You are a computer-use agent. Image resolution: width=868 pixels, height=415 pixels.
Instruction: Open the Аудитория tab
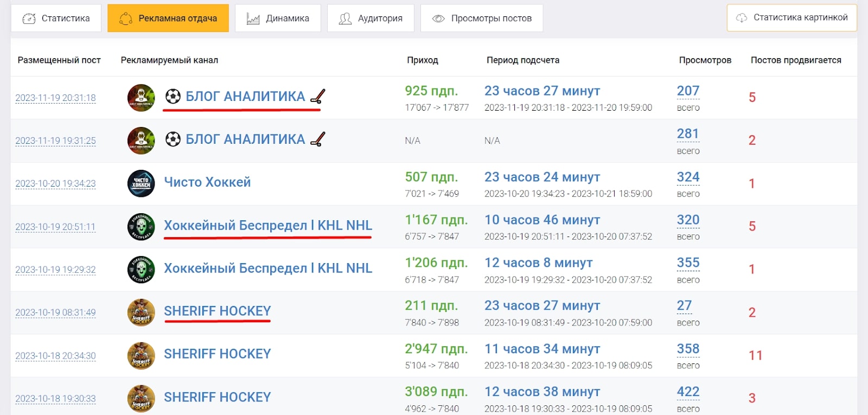(371, 18)
